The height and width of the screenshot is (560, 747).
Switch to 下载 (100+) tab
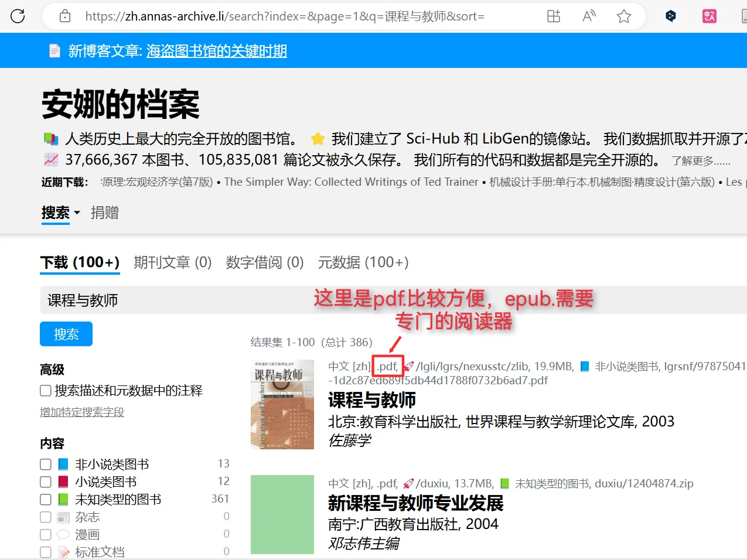(x=80, y=262)
